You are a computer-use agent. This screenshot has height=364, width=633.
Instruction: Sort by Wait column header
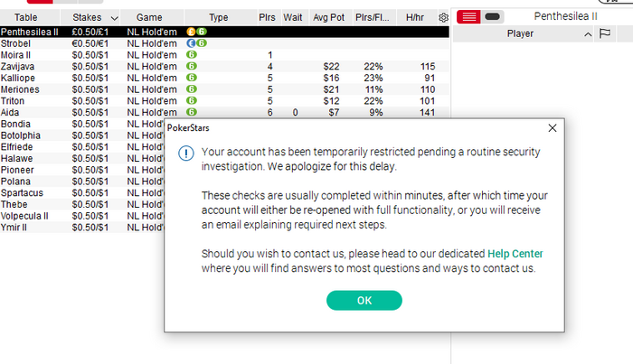[x=293, y=18]
